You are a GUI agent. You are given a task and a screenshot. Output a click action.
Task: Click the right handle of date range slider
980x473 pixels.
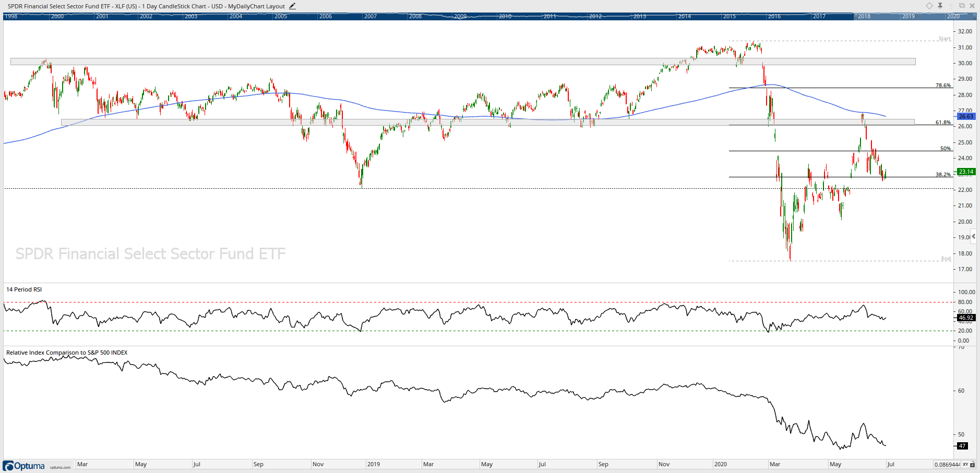(x=975, y=16)
